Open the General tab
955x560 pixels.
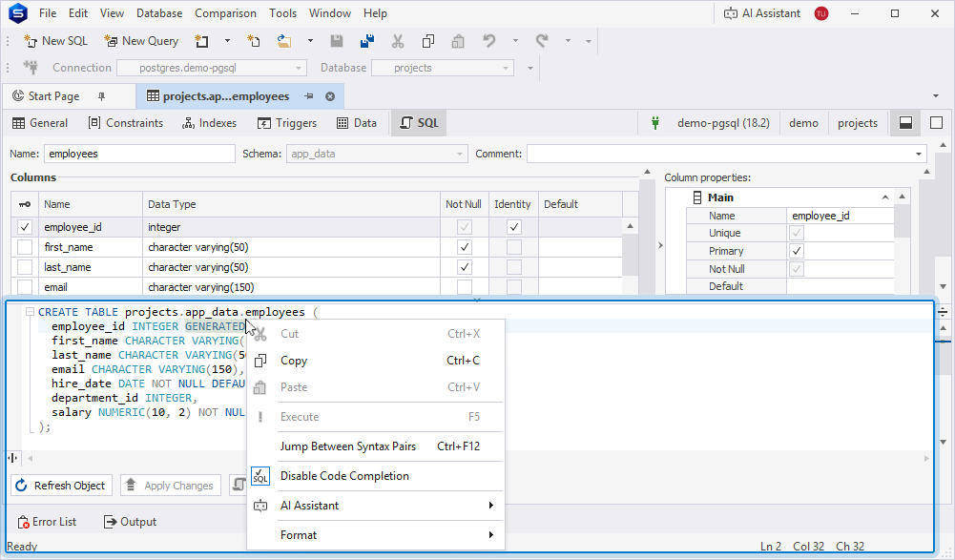(x=40, y=123)
